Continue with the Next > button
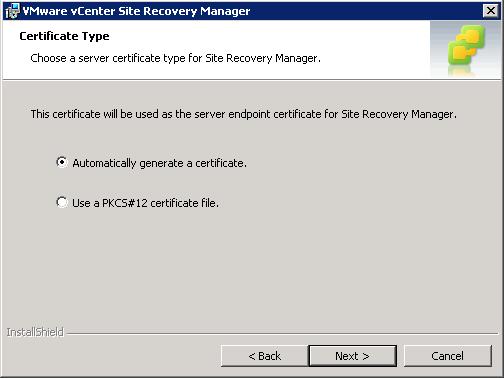The height and width of the screenshot is (378, 504). [353, 356]
